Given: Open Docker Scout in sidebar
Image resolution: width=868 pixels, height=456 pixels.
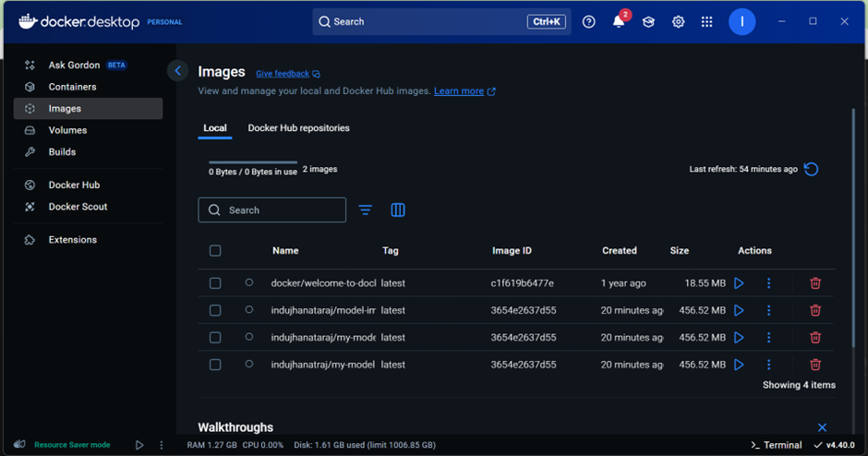Looking at the screenshot, I should [88, 207].
